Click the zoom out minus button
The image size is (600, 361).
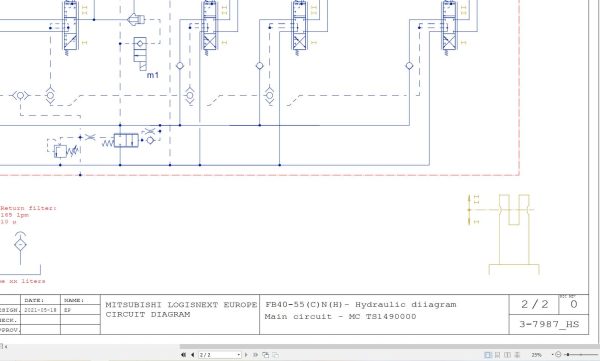[x=558, y=354]
